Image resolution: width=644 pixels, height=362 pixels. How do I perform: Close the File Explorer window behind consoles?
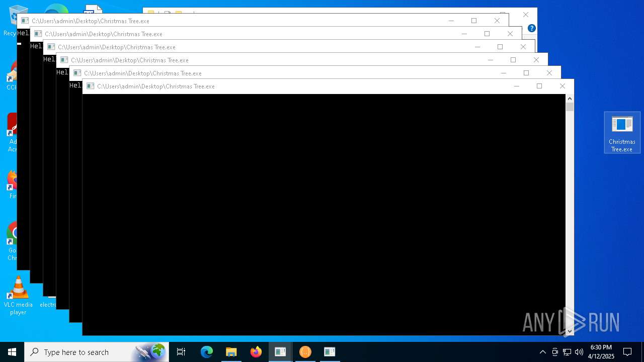(526, 15)
